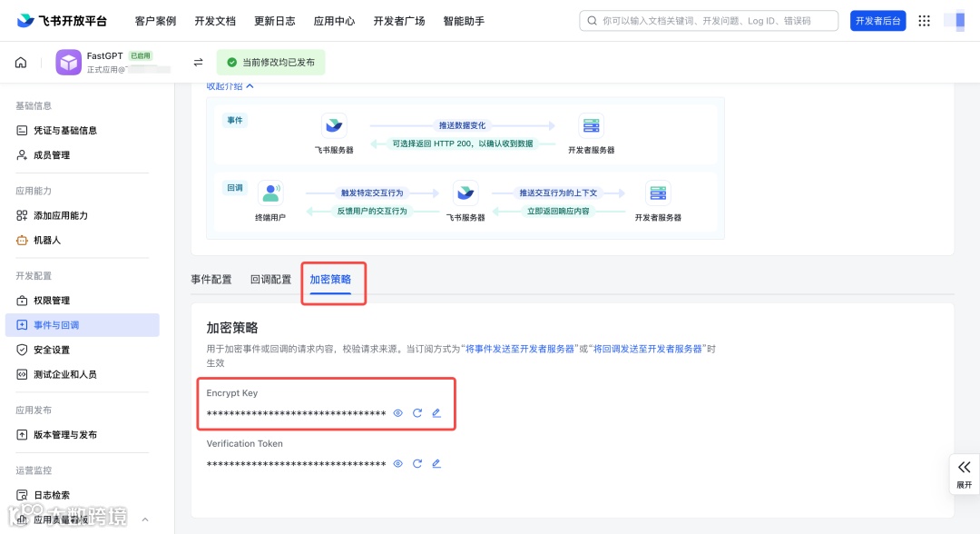980x534 pixels.
Task: Show the Verification Token with eye icon
Action: point(397,464)
